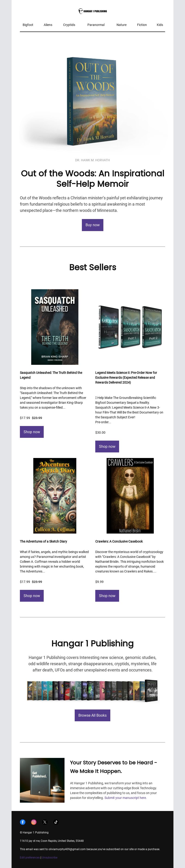
Task: Click the Legend Meets Science II DVD image
Action: tap(130, 327)
